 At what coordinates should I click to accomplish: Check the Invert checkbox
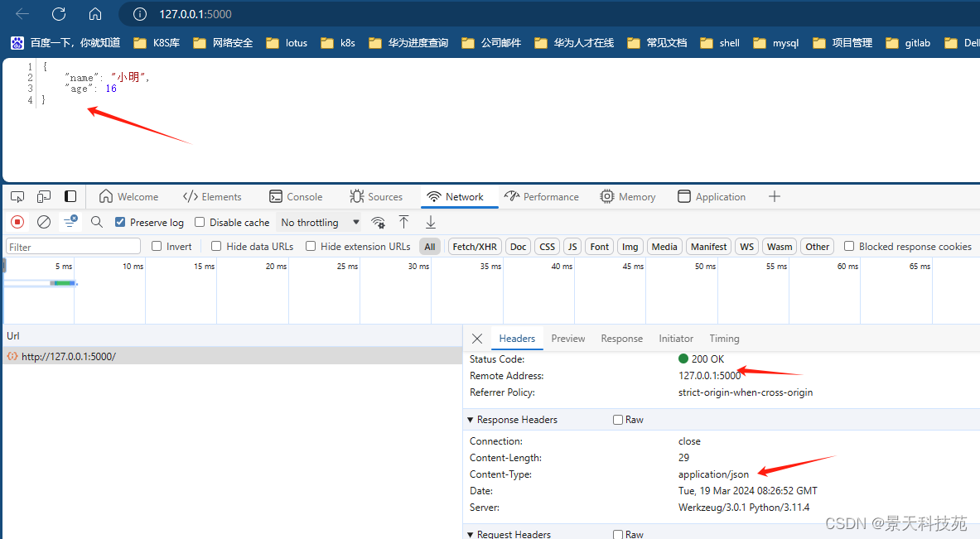click(x=157, y=246)
